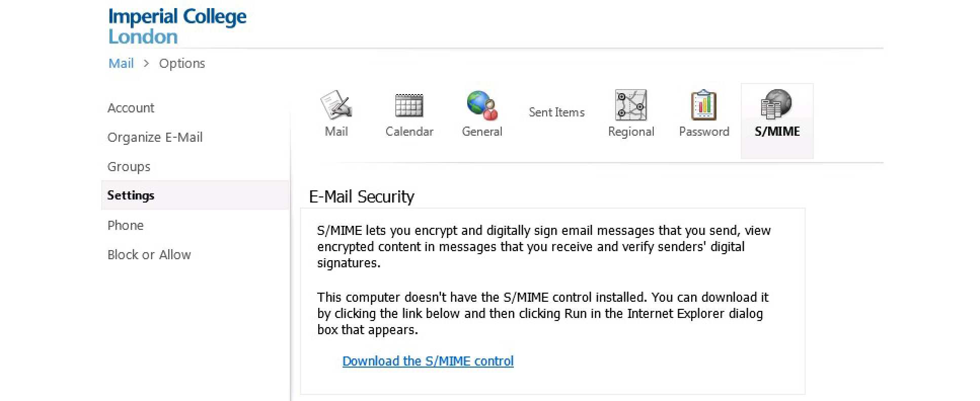The image size is (980, 401).
Task: Click the Imperial College London logo
Action: tap(177, 26)
